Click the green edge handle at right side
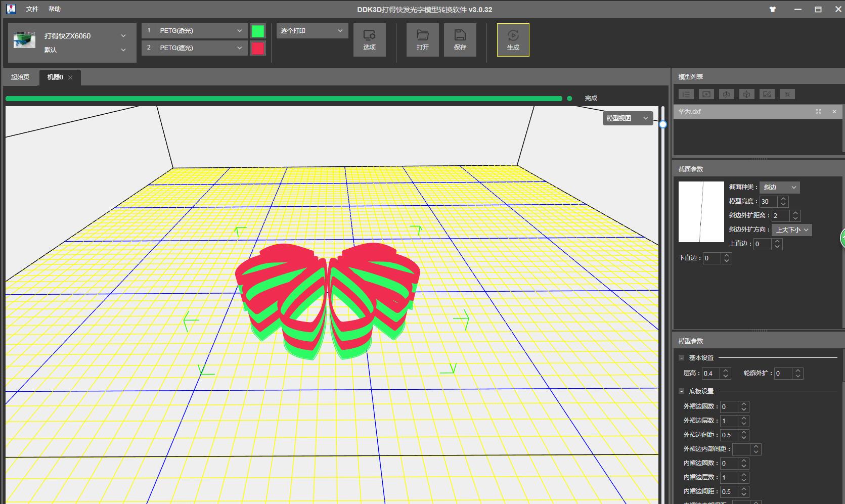The width and height of the screenshot is (845, 504). [x=842, y=238]
